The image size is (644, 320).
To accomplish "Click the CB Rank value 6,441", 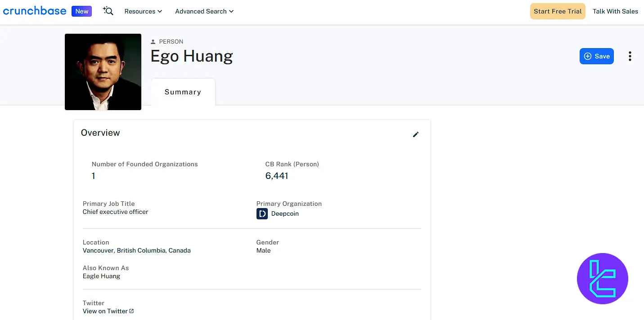I will (277, 176).
